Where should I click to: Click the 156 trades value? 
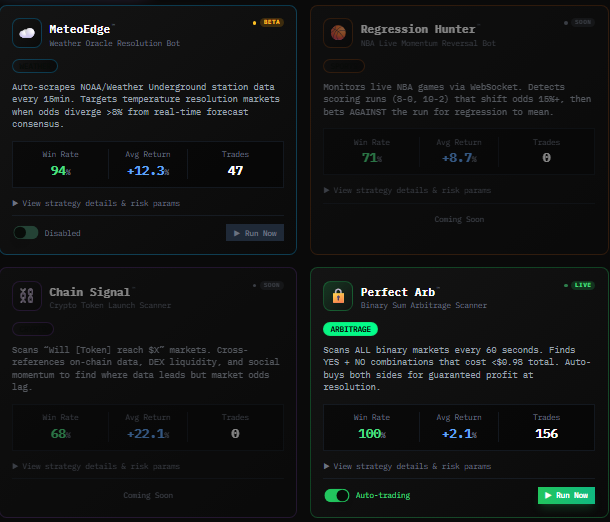547,434
